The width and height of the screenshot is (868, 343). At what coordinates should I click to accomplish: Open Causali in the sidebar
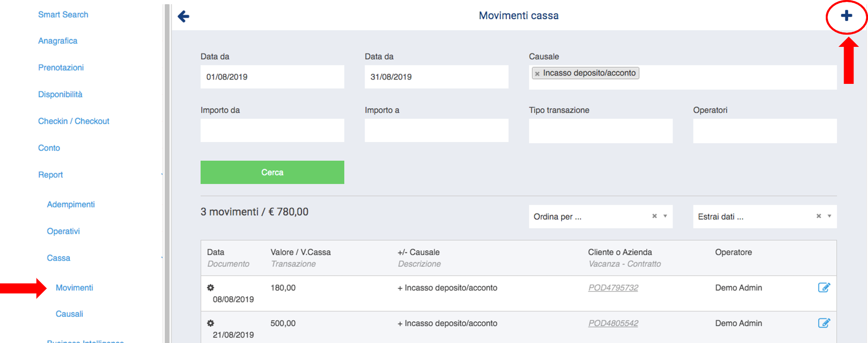tap(69, 314)
